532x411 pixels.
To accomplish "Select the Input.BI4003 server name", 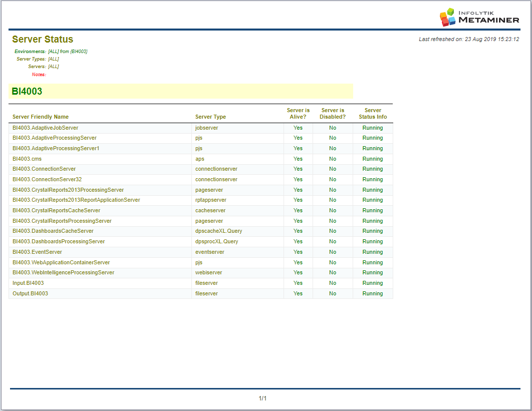I will click(x=28, y=283).
